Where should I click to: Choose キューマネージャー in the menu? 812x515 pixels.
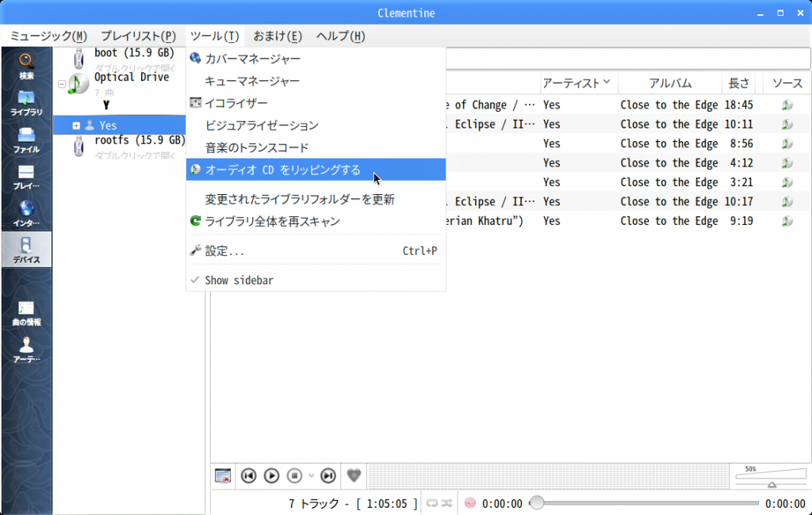coord(316,82)
